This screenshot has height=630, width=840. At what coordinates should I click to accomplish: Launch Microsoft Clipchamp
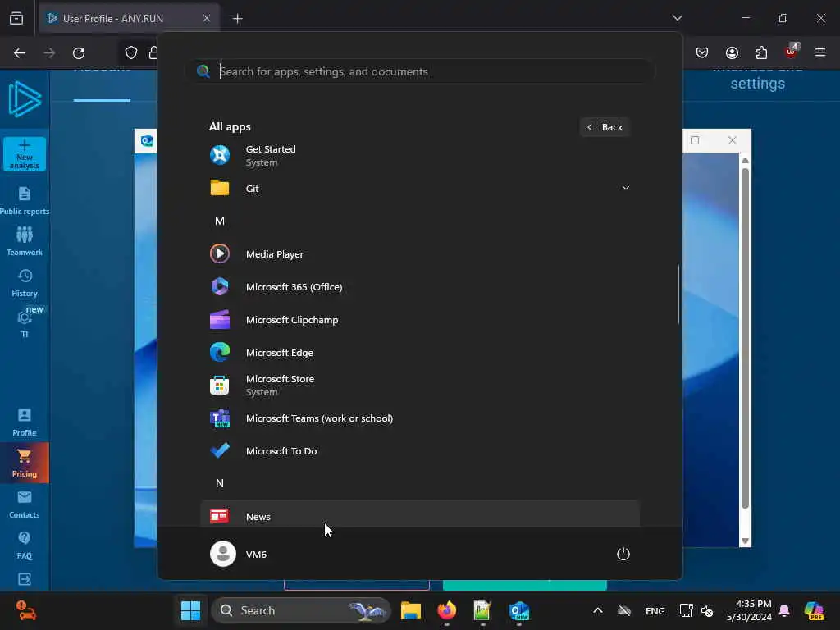pyautogui.click(x=420, y=320)
